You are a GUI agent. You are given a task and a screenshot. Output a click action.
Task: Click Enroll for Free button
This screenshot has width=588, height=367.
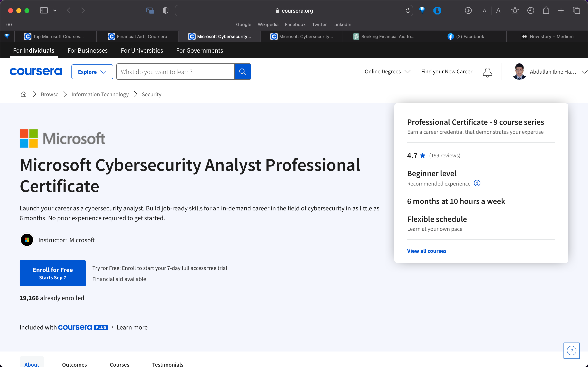pos(52,273)
